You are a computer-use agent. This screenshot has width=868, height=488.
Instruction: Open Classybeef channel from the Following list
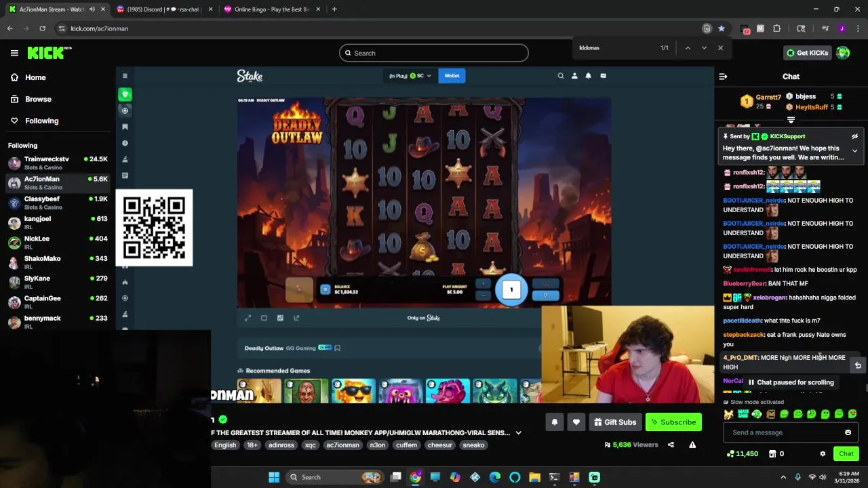pos(58,203)
